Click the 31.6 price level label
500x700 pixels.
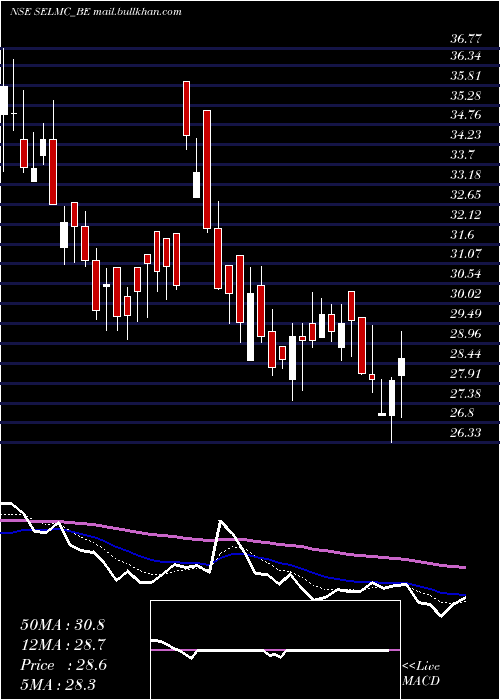(462, 235)
